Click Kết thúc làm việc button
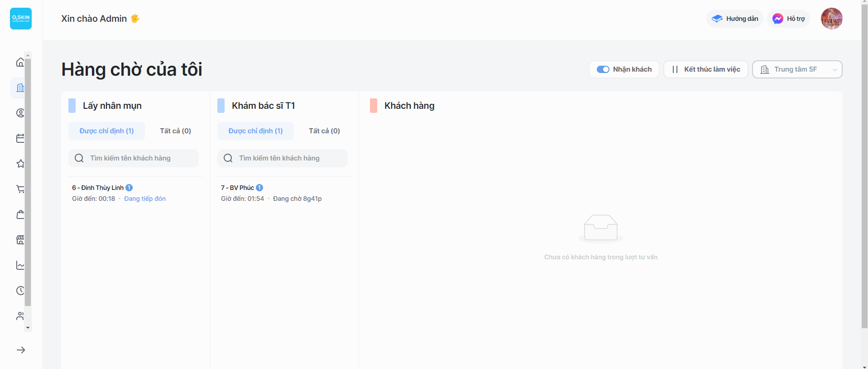The width and height of the screenshot is (868, 369). [705, 69]
